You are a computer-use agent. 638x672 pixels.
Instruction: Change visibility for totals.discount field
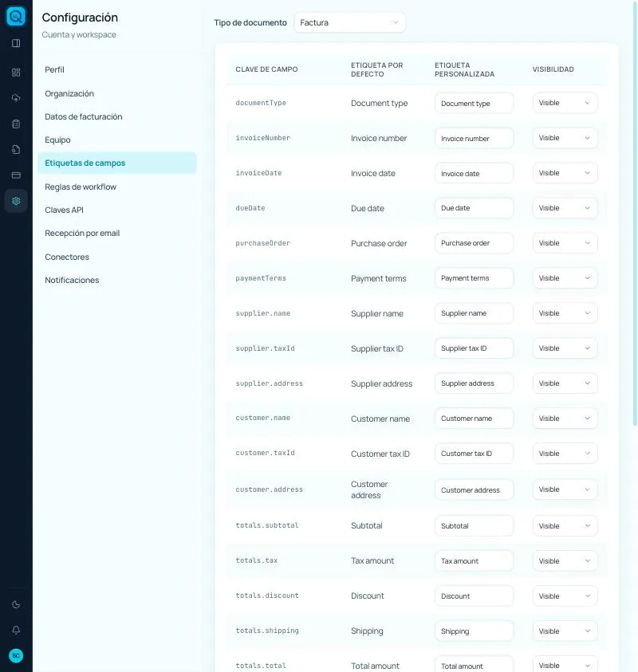click(x=565, y=596)
